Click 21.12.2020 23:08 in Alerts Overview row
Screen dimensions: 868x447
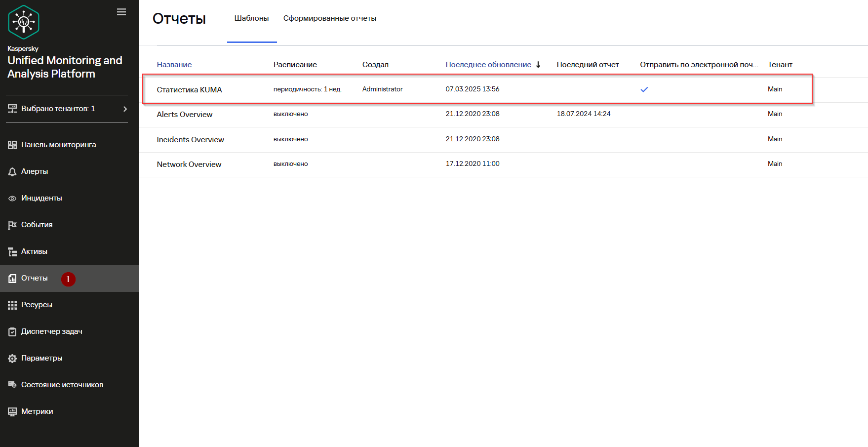click(x=473, y=114)
